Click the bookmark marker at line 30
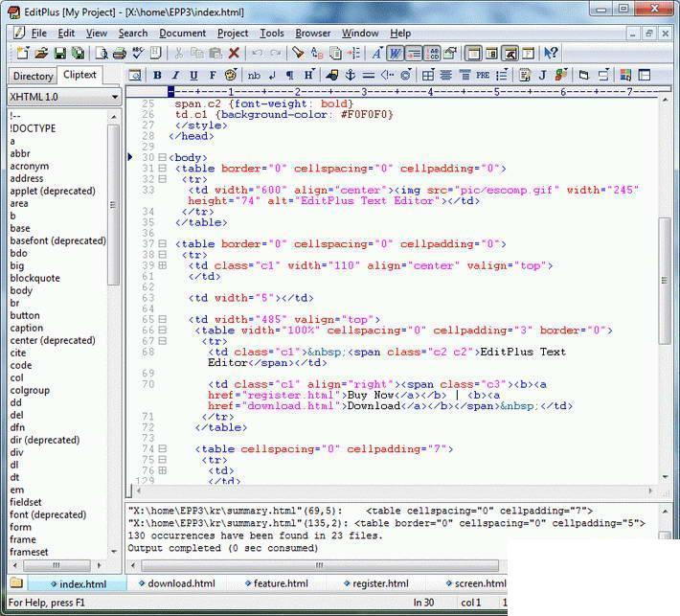 [130, 157]
